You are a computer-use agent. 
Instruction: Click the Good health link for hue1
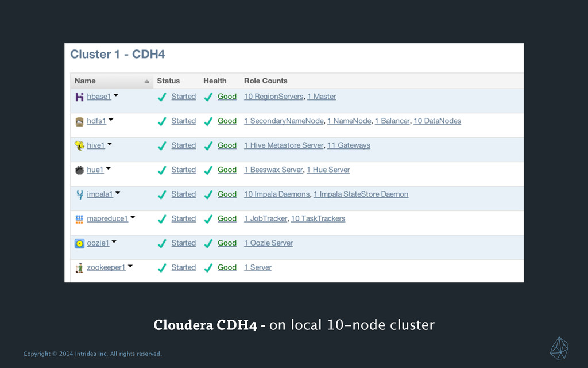tap(227, 170)
